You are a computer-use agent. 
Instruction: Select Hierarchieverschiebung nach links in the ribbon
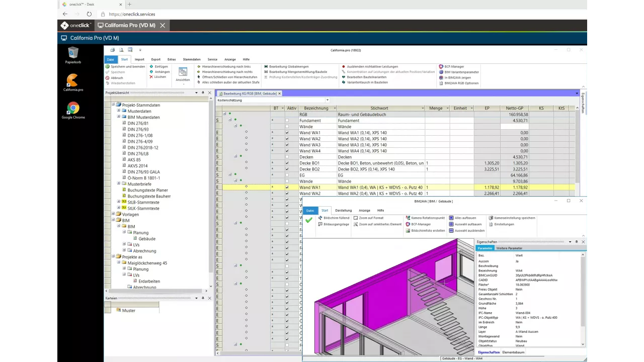pyautogui.click(x=226, y=66)
